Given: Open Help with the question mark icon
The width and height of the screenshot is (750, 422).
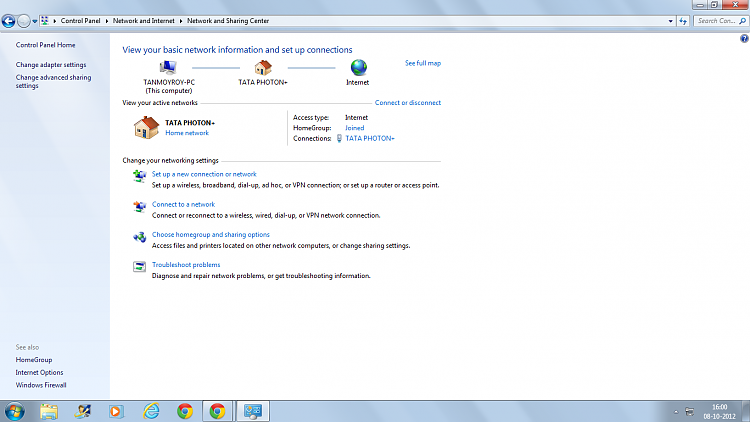Looking at the screenshot, I should coord(744,39).
